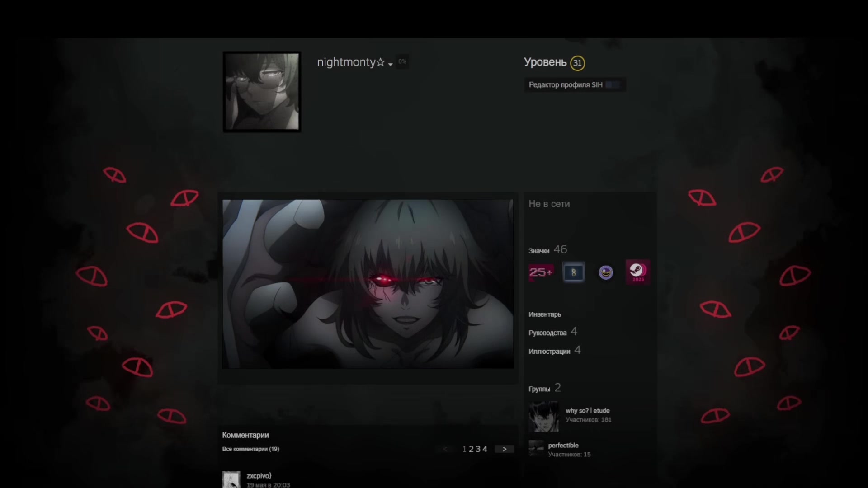The height and width of the screenshot is (488, 868).
Task: Go to comments page 4
Action: [485, 449]
